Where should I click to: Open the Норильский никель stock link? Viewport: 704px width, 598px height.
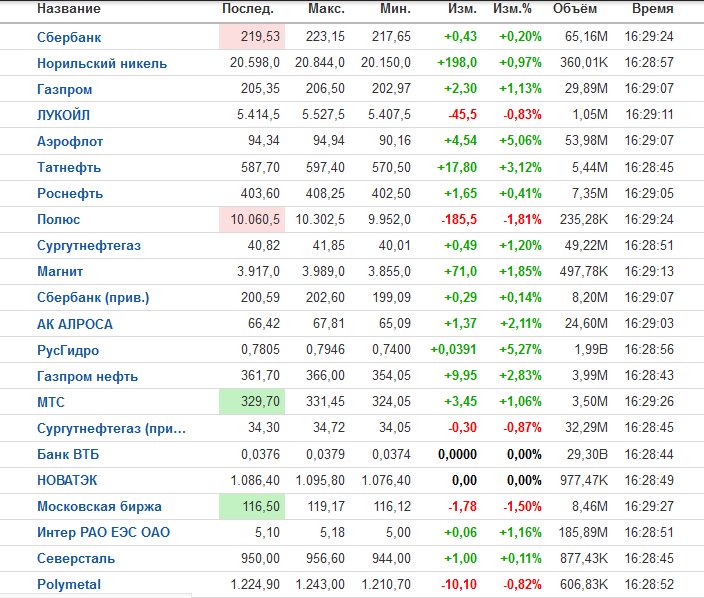click(102, 63)
